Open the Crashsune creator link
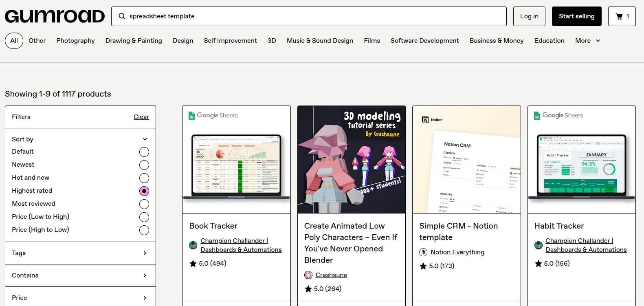644x306 pixels. tap(331, 275)
